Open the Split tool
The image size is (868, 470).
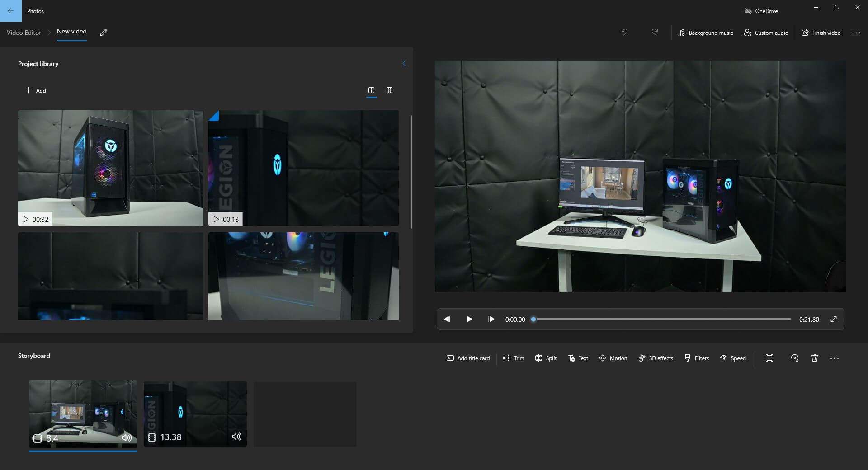546,358
